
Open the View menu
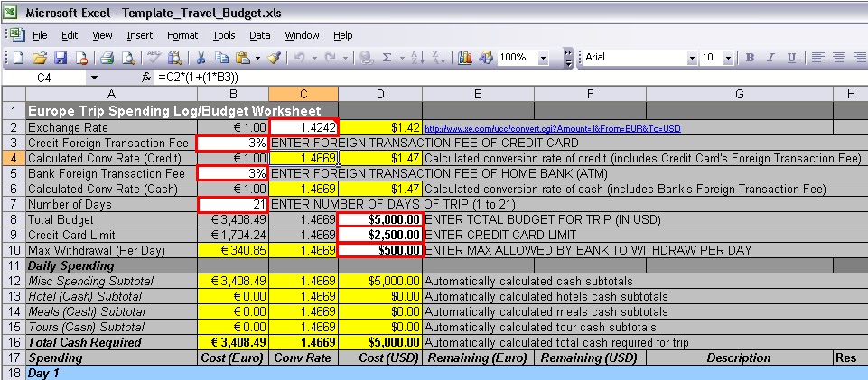tap(102, 35)
